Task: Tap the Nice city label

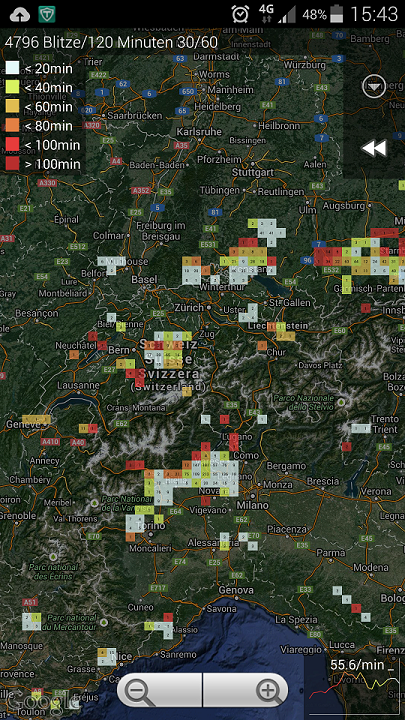Action: (121, 657)
